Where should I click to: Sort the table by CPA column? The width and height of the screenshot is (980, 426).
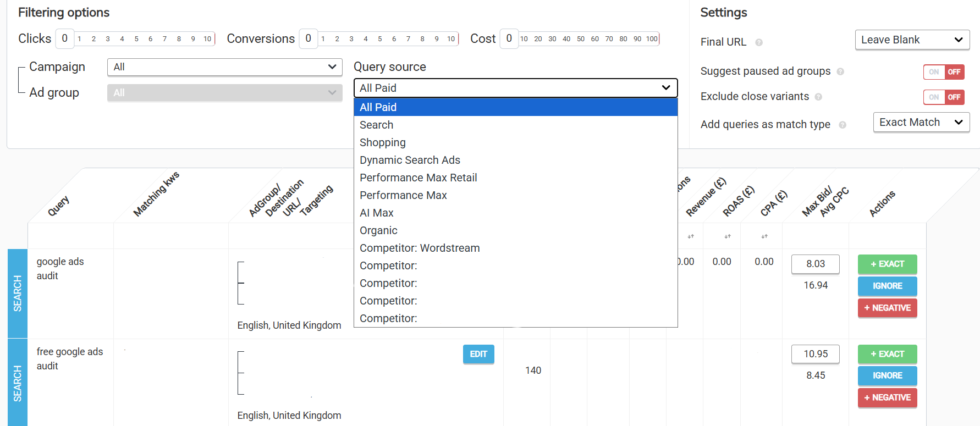764,236
